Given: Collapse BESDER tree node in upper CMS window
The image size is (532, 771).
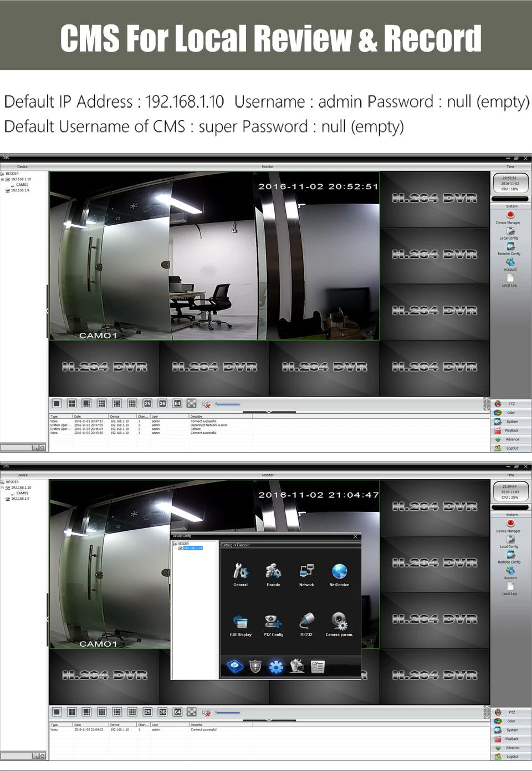Looking at the screenshot, I should click(x=2, y=174).
